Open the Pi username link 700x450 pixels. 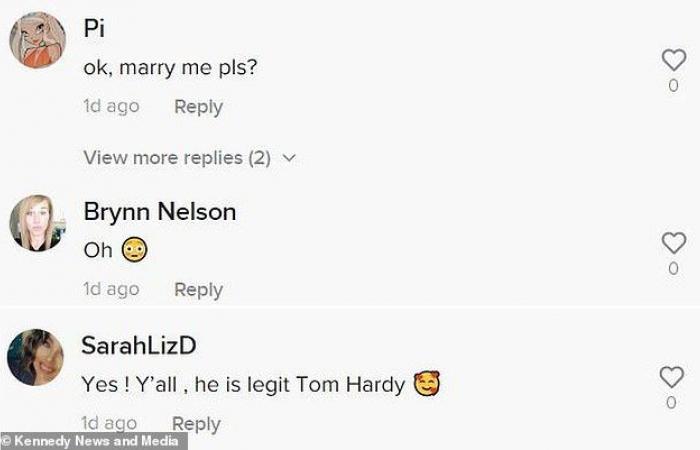click(x=94, y=29)
